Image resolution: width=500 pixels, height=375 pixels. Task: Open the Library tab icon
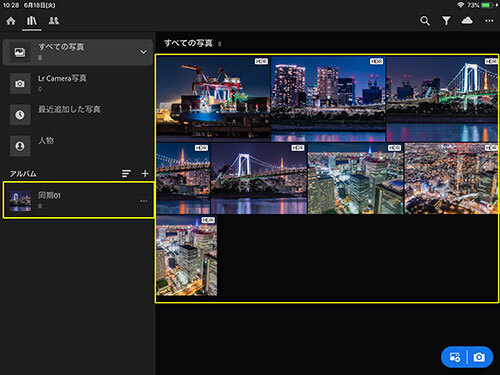point(32,21)
